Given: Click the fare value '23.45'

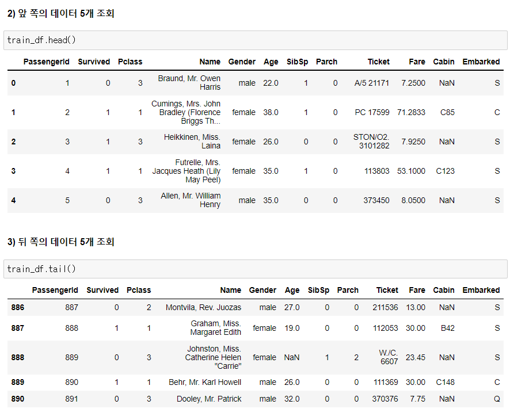Looking at the screenshot, I should pyautogui.click(x=416, y=357).
